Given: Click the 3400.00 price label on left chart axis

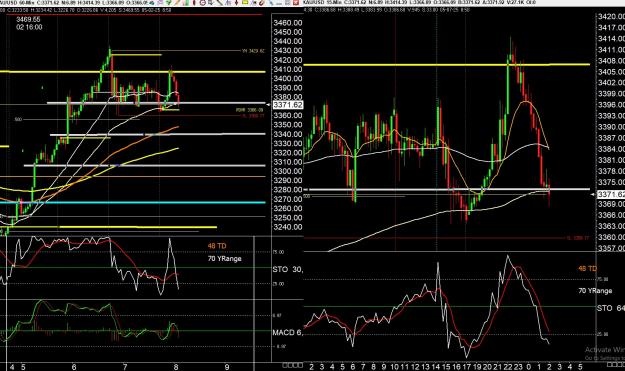Looking at the screenshot, I should [x=287, y=79].
